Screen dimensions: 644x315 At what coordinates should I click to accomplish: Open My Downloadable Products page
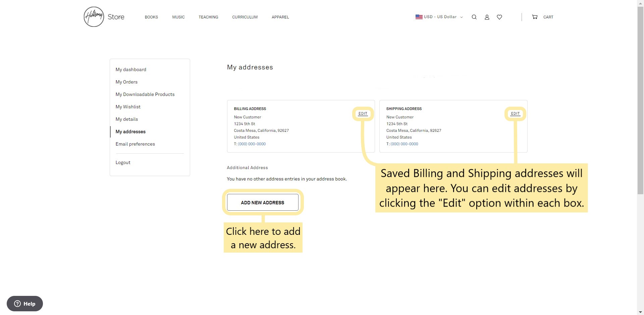click(145, 94)
